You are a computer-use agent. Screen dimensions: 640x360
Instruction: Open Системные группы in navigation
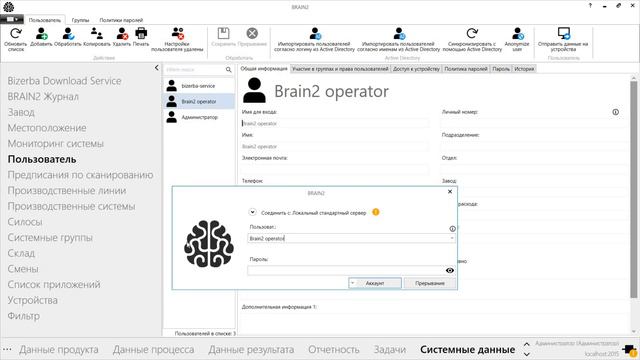[50, 238]
